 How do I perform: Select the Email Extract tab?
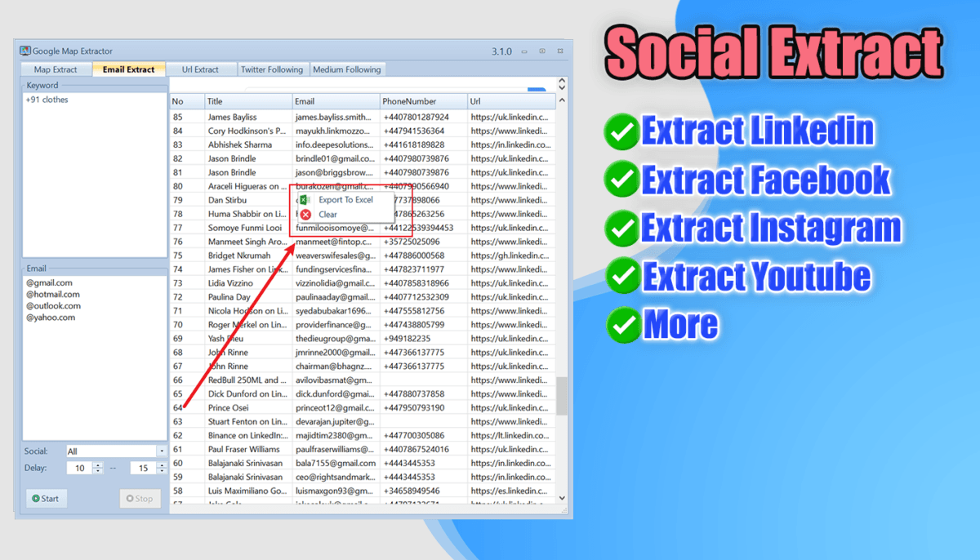(x=128, y=69)
